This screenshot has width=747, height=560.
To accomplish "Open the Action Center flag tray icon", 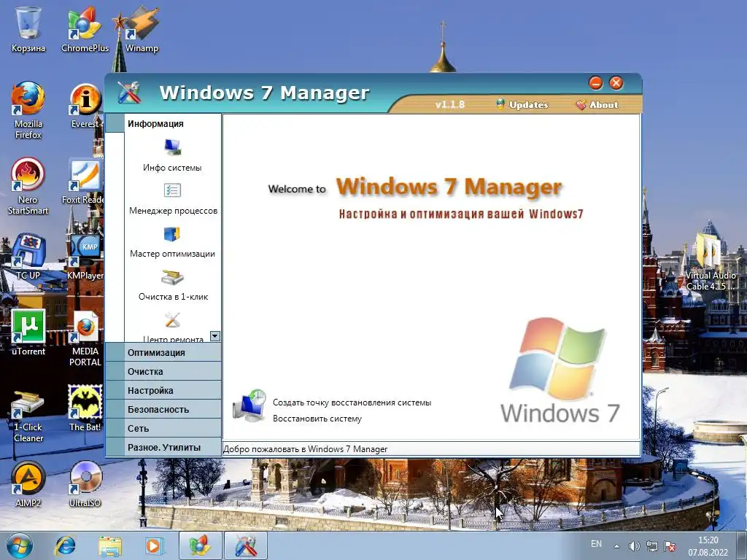I will click(670, 546).
